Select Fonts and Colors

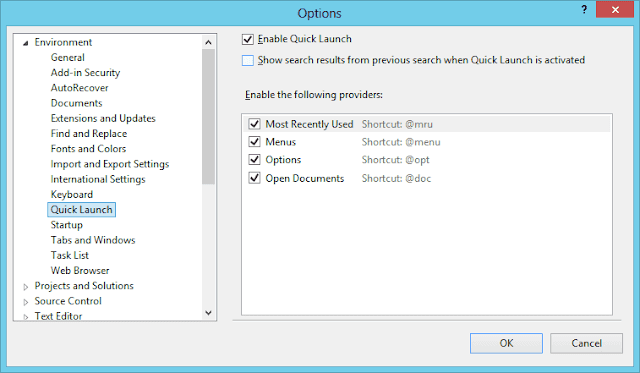click(x=88, y=149)
